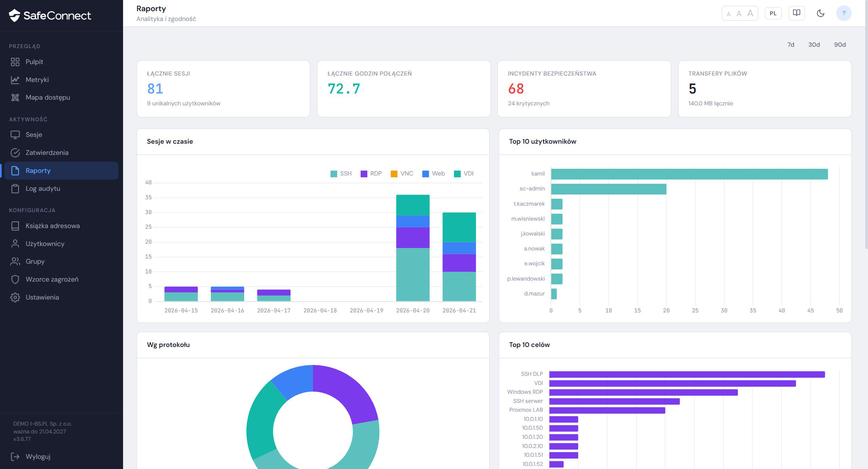
Task: Click the 2026-04-21 stacked bar
Action: [459, 257]
